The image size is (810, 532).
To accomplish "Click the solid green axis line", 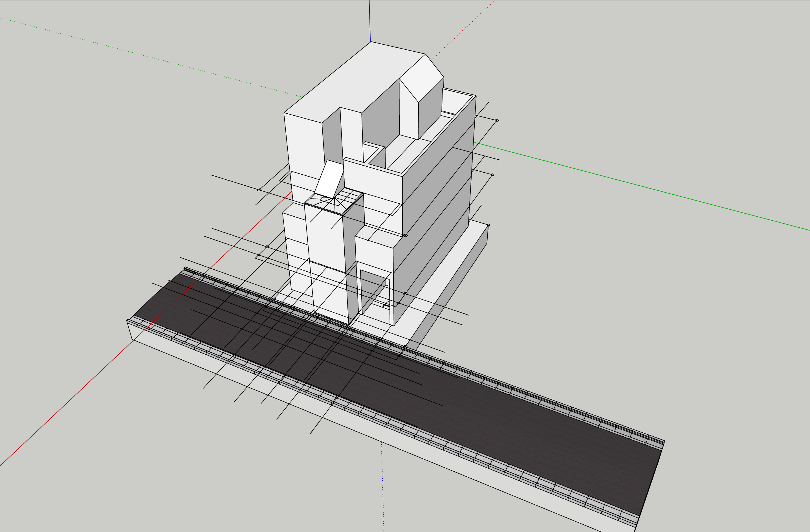I will pos(647,188).
